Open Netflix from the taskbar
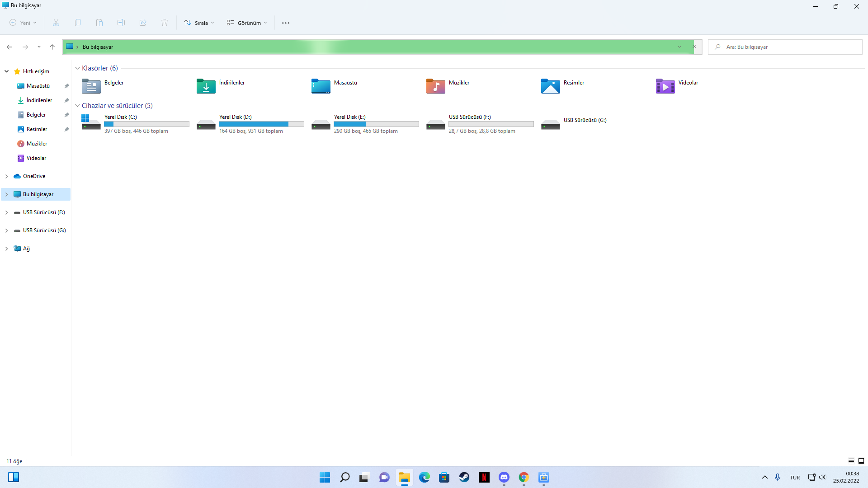 pyautogui.click(x=484, y=477)
